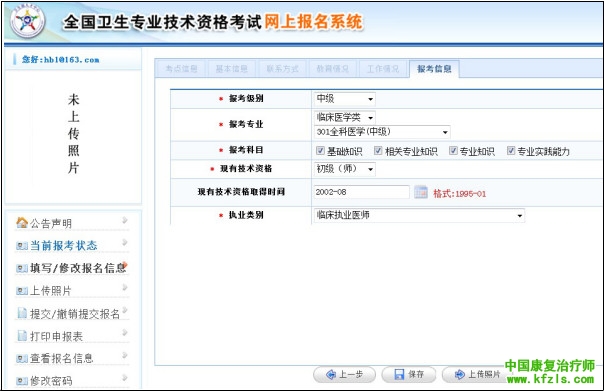Open the 提交/撤销提交报名 sidebar link

point(75,314)
